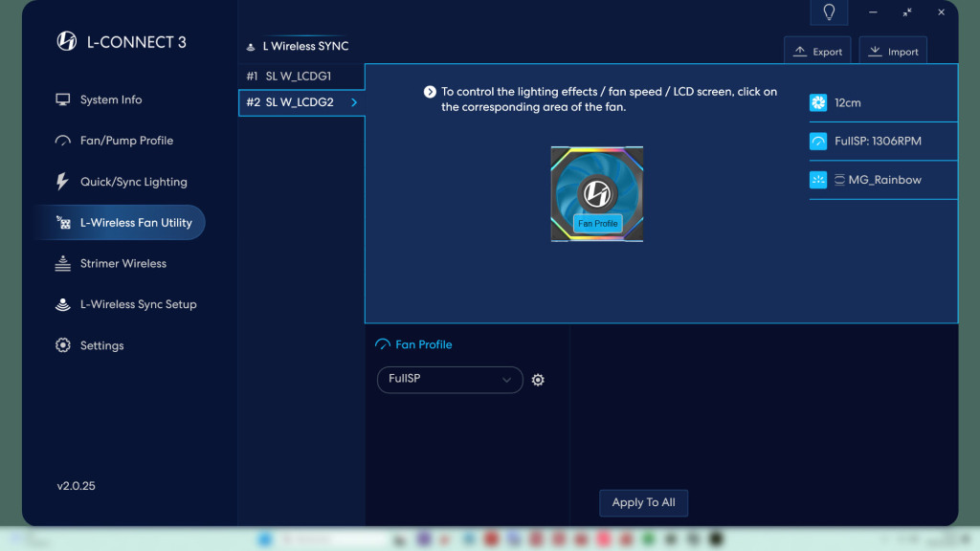
Task: Click the Export button
Action: click(817, 52)
